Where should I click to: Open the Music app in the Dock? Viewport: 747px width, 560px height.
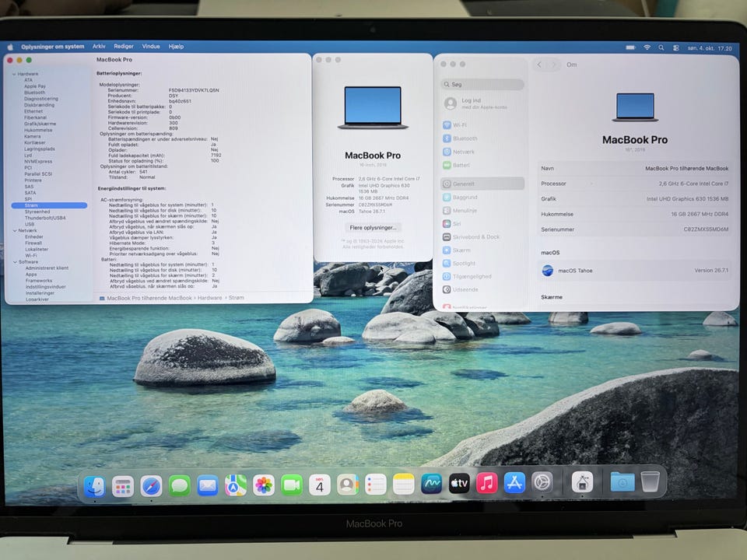tap(487, 483)
